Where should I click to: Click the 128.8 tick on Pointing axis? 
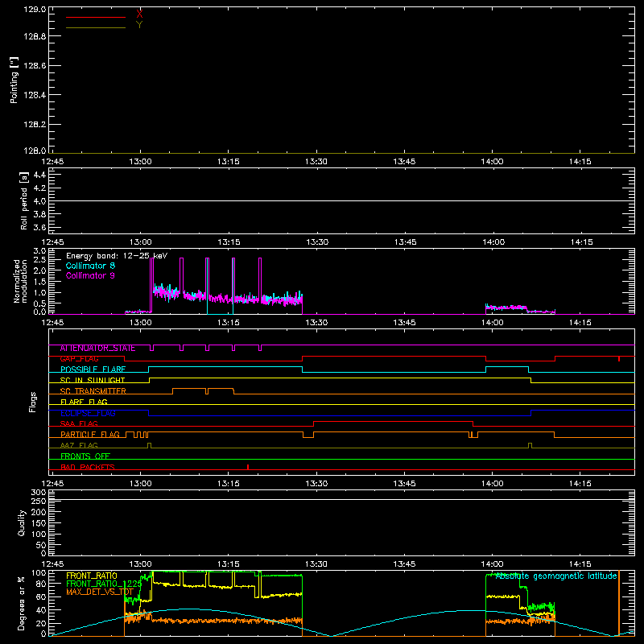pyautogui.click(x=35, y=36)
